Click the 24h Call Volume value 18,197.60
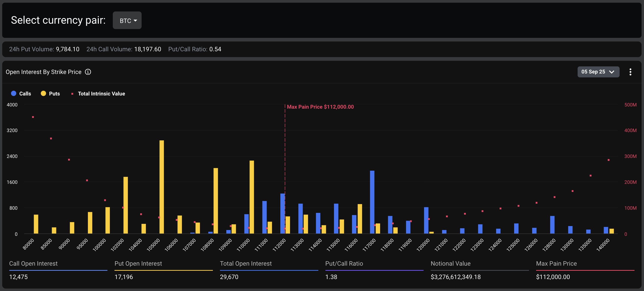The width and height of the screenshot is (644, 291). pyautogui.click(x=147, y=49)
